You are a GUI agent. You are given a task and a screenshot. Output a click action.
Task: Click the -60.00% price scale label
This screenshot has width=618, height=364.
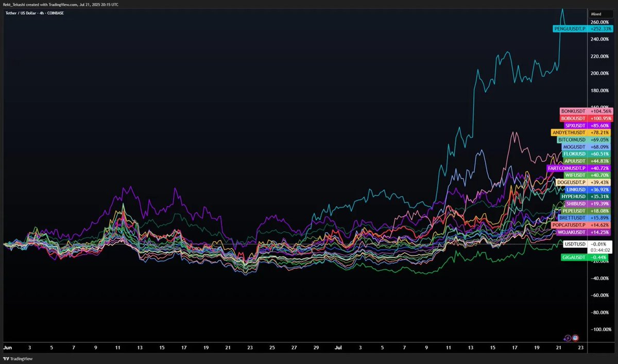[600, 295]
